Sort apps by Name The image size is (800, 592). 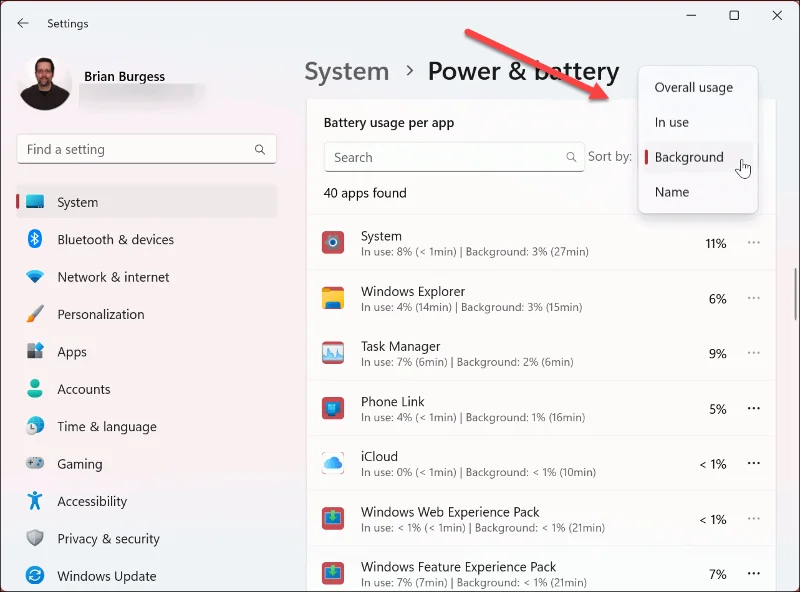pyautogui.click(x=697, y=192)
